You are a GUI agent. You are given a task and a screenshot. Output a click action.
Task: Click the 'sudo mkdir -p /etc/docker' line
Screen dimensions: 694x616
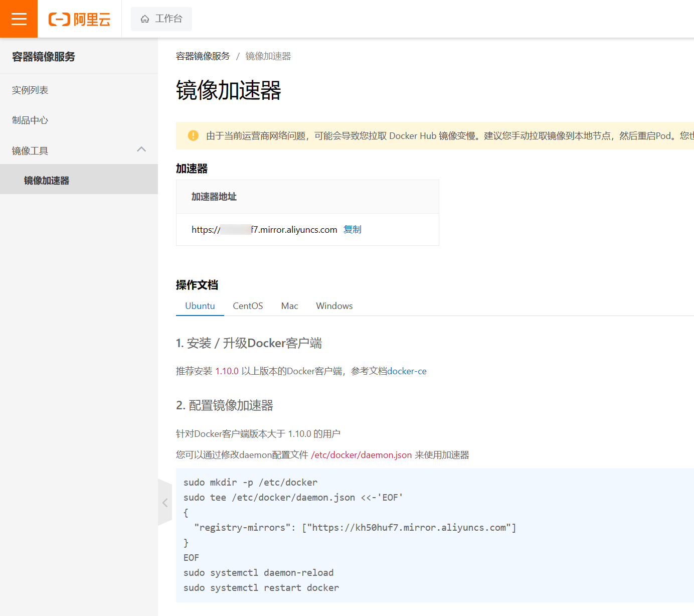[x=250, y=482]
